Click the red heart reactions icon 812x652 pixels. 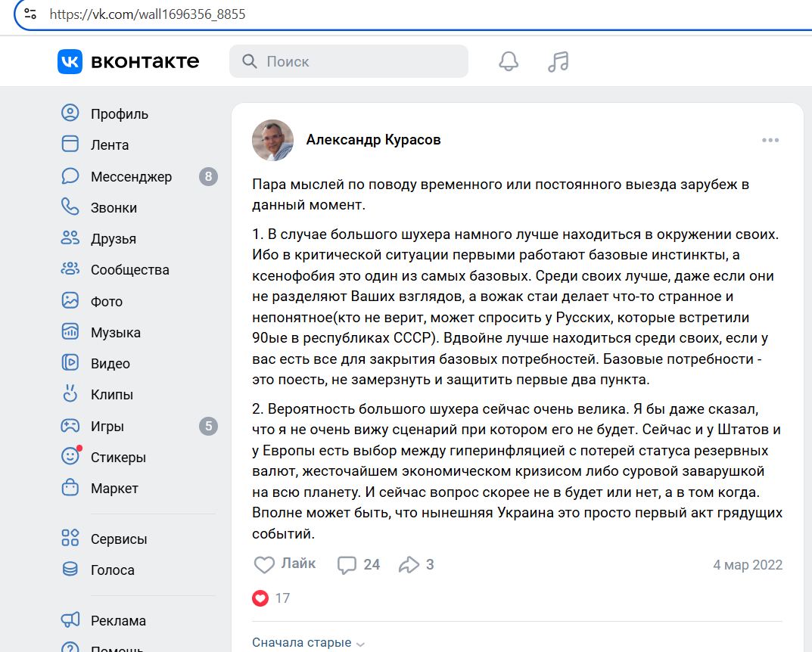pos(260,598)
